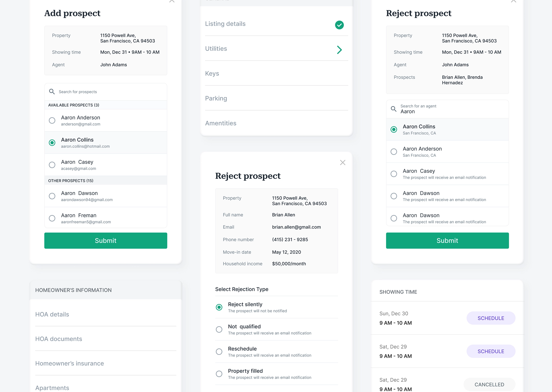This screenshot has height=392, width=552.
Task: Click the search icon in Add prospect panel
Action: [52, 91]
